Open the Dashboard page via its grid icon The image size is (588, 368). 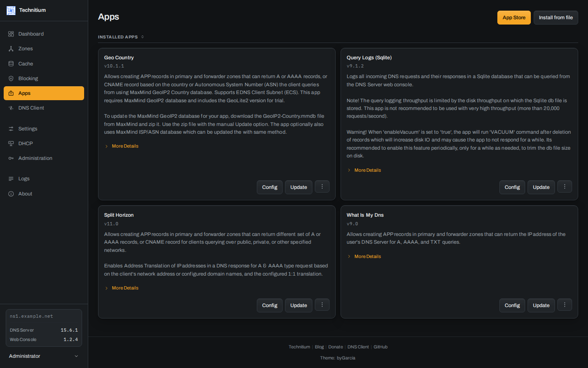(11, 34)
